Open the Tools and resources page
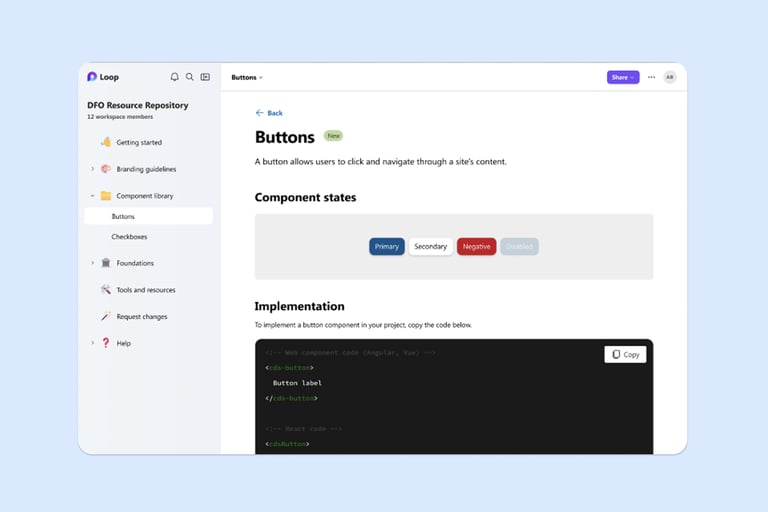Viewport: 768px width, 512px height. point(146,290)
